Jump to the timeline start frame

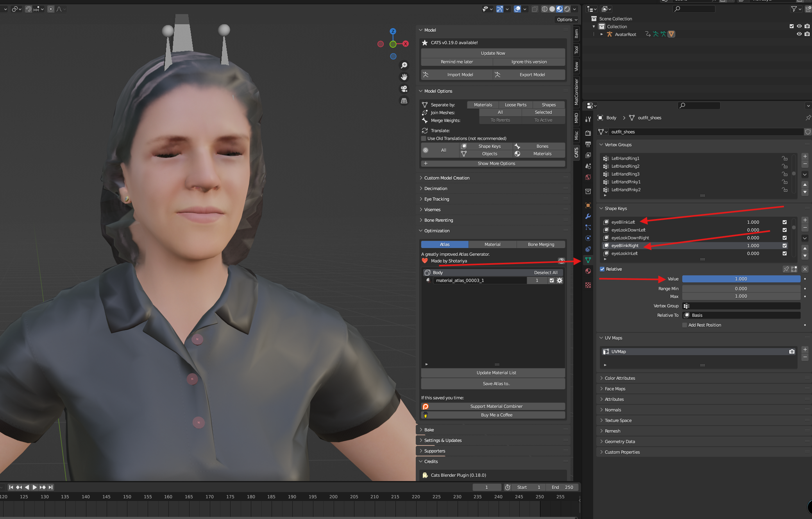point(11,487)
